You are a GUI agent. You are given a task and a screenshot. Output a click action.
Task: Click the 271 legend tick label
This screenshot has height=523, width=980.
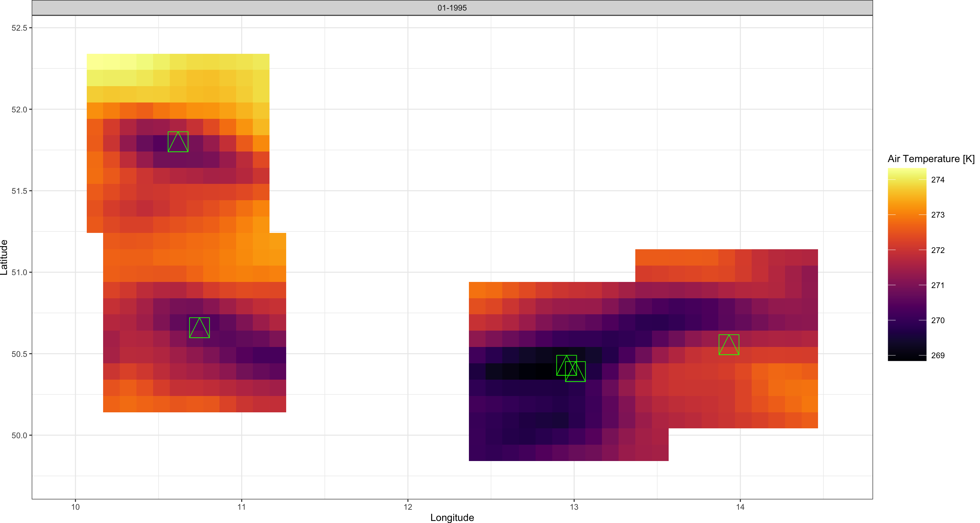pyautogui.click(x=938, y=285)
